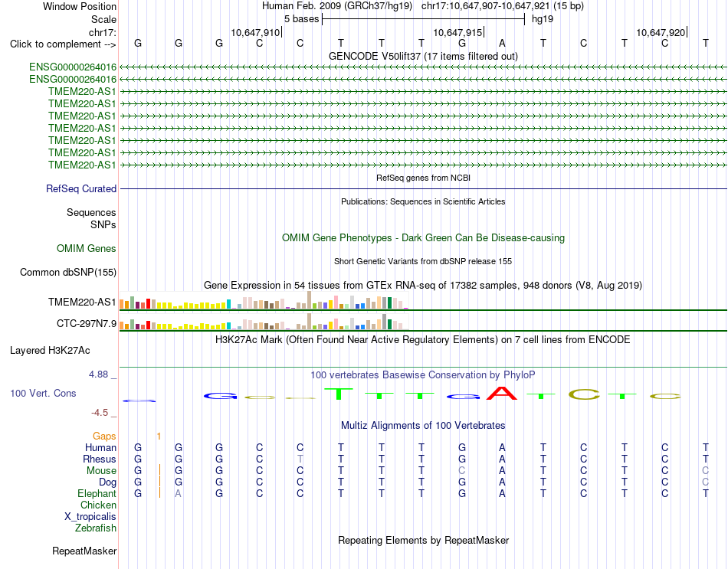The width and height of the screenshot is (728, 569).
Task: Open 'Multiz Alignments of 100 Vertebrates' title
Action: click(423, 425)
